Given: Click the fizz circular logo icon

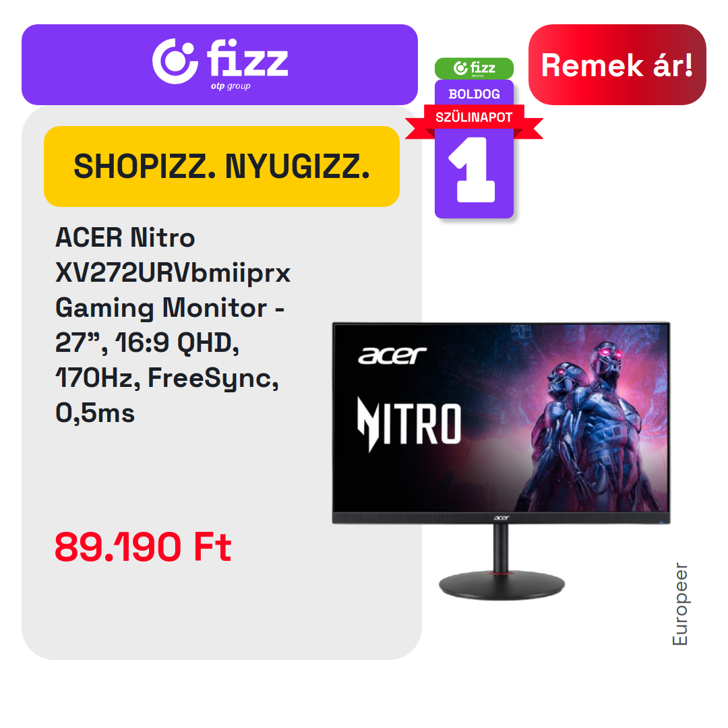Looking at the screenshot, I should coord(175,61).
